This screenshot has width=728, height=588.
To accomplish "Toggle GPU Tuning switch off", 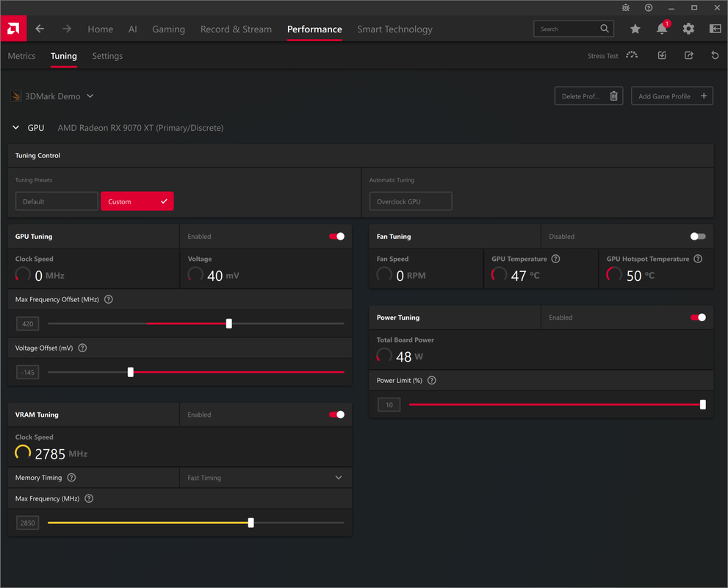I will [x=336, y=237].
